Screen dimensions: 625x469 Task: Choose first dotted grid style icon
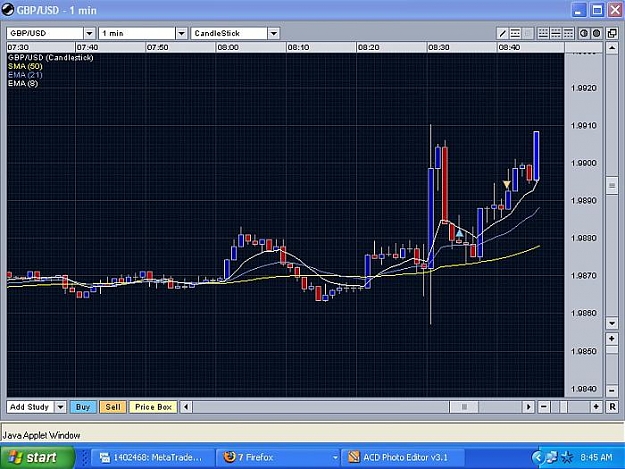pos(543,33)
